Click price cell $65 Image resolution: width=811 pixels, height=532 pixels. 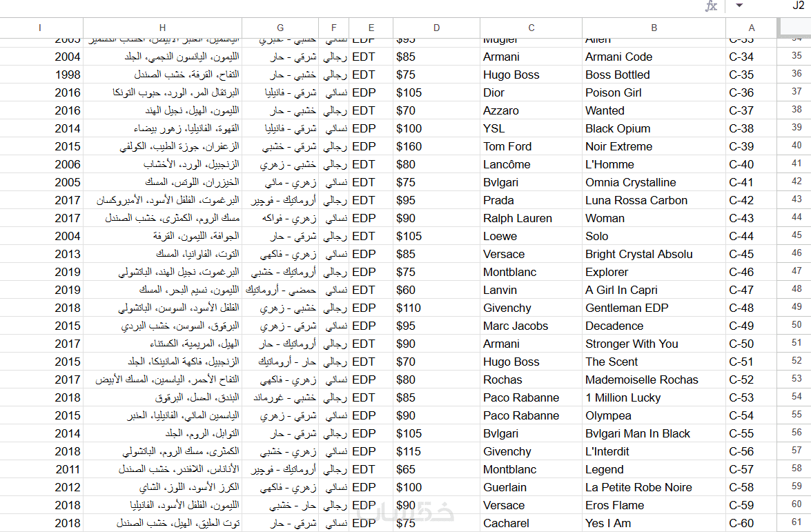(436, 469)
